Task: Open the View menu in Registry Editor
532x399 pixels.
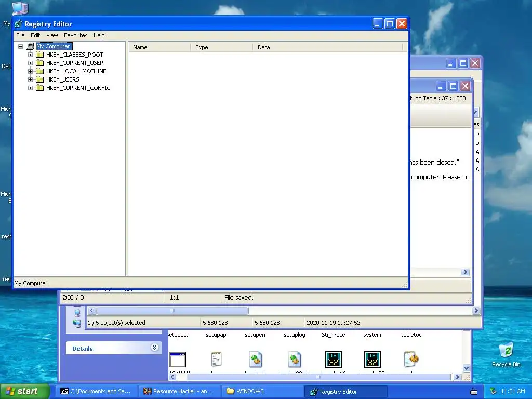Action: coord(52,35)
